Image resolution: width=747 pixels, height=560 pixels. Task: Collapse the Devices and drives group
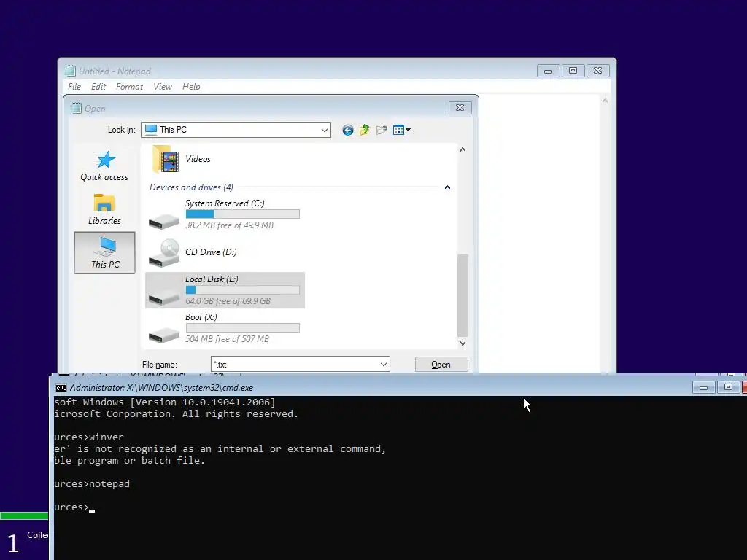[447, 187]
